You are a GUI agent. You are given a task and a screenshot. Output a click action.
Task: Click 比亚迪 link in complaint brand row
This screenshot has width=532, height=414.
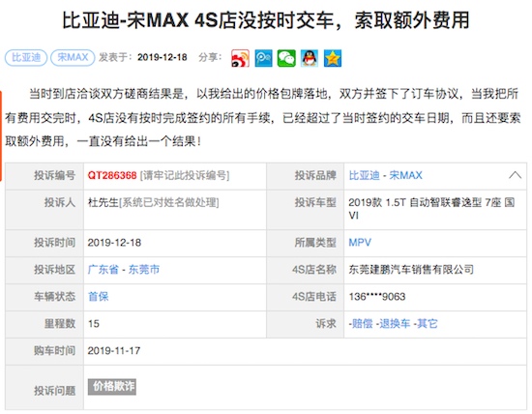(364, 175)
